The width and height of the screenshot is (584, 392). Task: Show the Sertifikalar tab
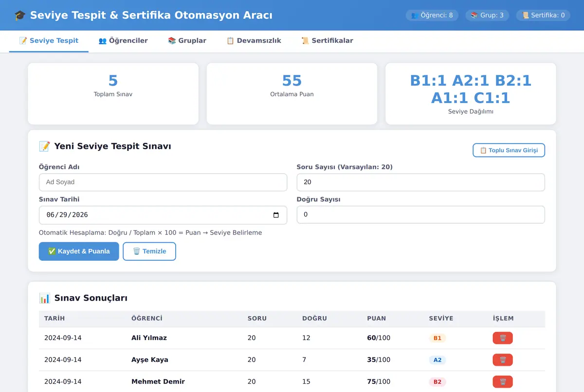tap(327, 41)
